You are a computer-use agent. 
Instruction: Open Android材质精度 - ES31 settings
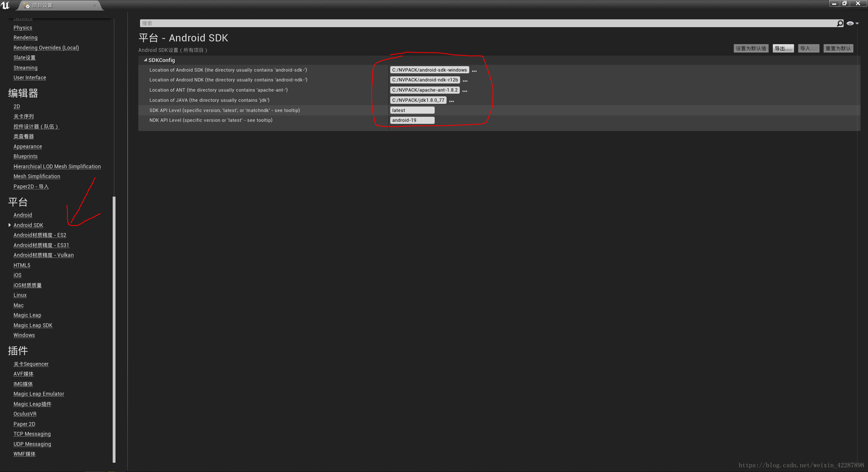point(41,245)
